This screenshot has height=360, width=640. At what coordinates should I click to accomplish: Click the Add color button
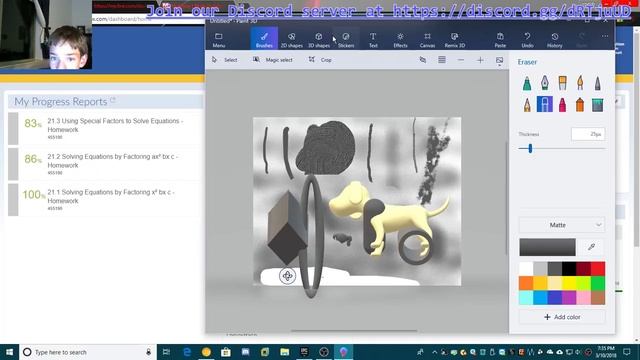(562, 317)
